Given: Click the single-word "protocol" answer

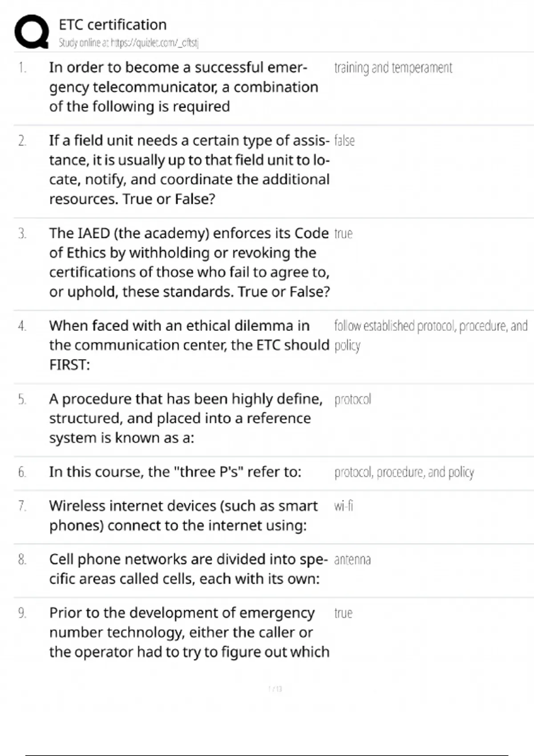Looking at the screenshot, I should click(352, 399).
